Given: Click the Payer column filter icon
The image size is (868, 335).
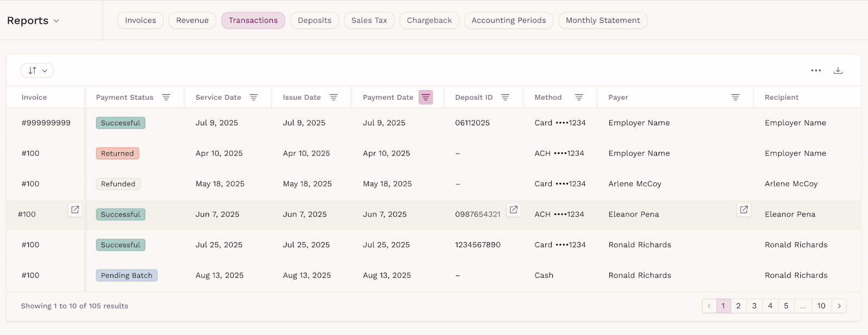Looking at the screenshot, I should 735,98.
